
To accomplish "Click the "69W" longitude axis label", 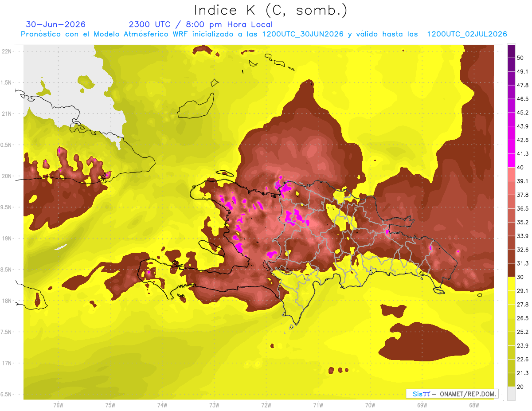I will tap(422, 405).
